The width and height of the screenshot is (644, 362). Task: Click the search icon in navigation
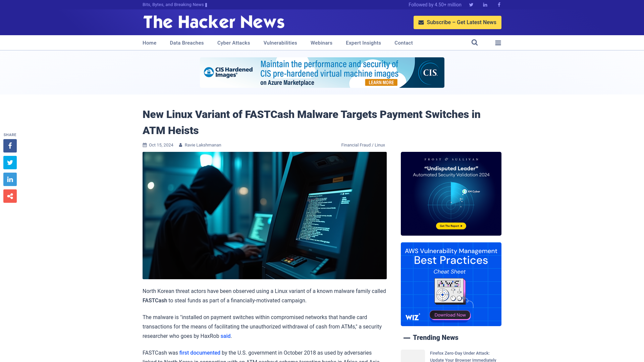[x=475, y=43]
